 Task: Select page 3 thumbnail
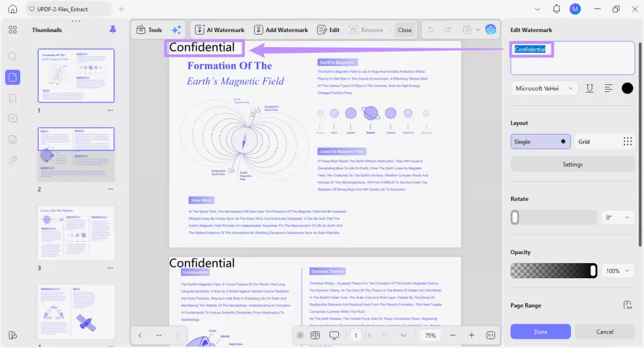(x=76, y=233)
